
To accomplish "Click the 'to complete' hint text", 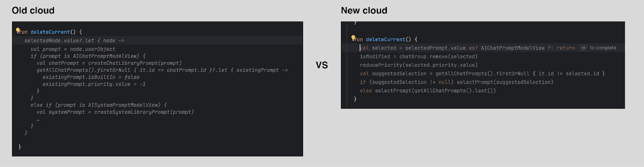I will [603, 48].
